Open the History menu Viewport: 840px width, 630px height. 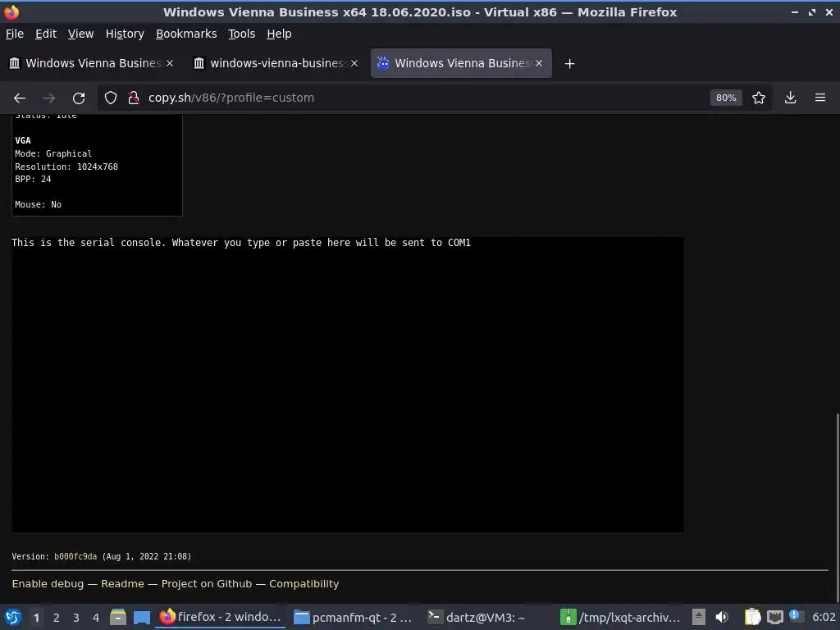tap(125, 34)
